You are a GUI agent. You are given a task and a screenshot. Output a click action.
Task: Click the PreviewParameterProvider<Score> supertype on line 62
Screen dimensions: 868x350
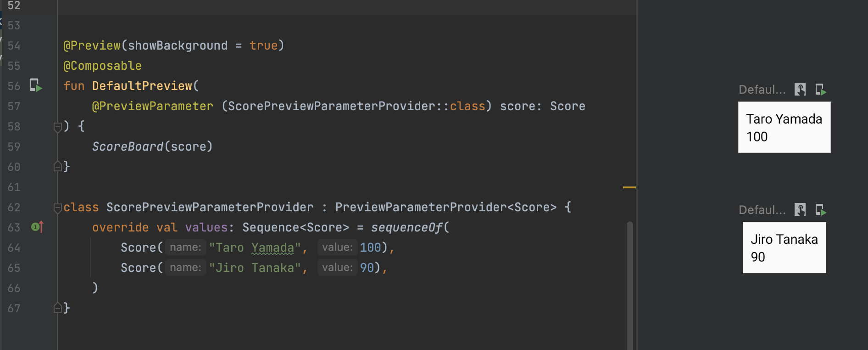[x=445, y=207]
